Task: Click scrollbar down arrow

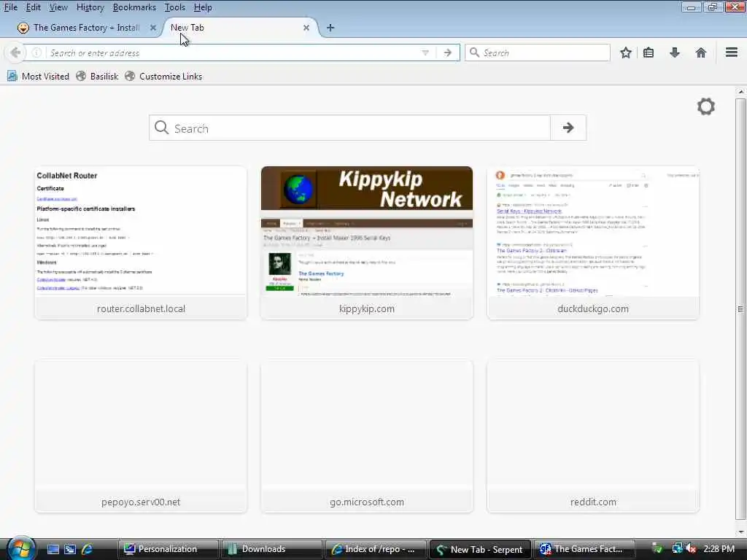Action: tap(740, 532)
